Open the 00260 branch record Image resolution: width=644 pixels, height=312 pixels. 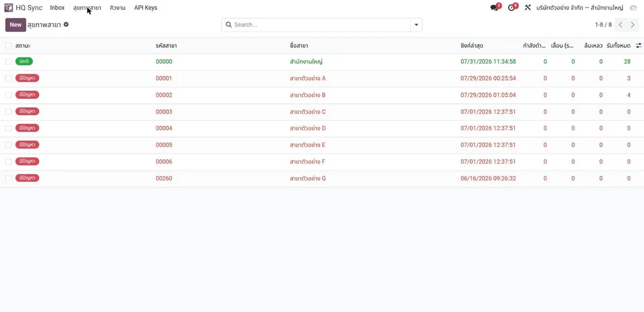tap(164, 178)
